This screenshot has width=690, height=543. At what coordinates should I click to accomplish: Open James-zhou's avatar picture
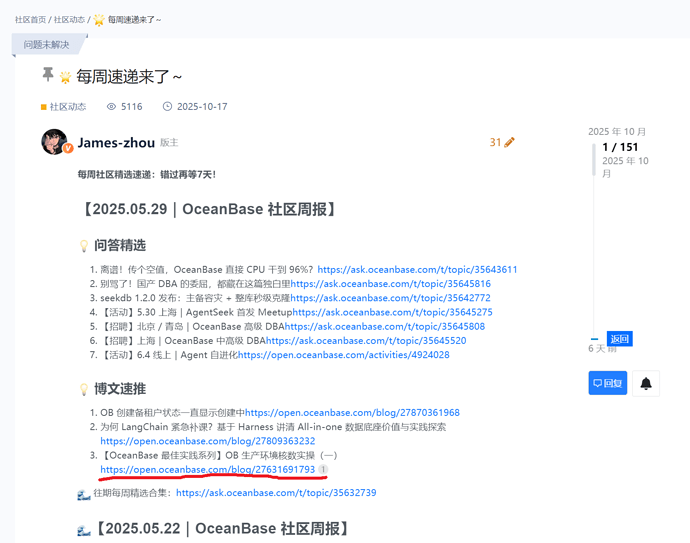pos(54,142)
